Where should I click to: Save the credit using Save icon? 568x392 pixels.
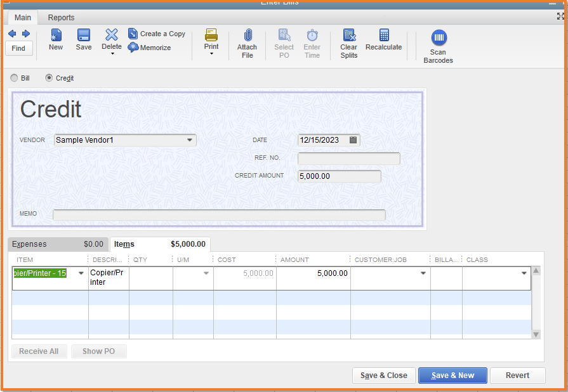(x=83, y=39)
